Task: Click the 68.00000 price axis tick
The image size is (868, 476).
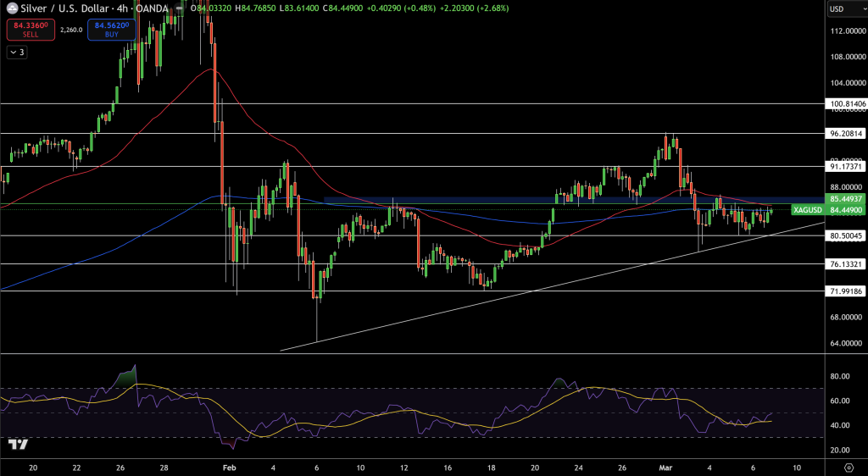Action: [x=847, y=318]
